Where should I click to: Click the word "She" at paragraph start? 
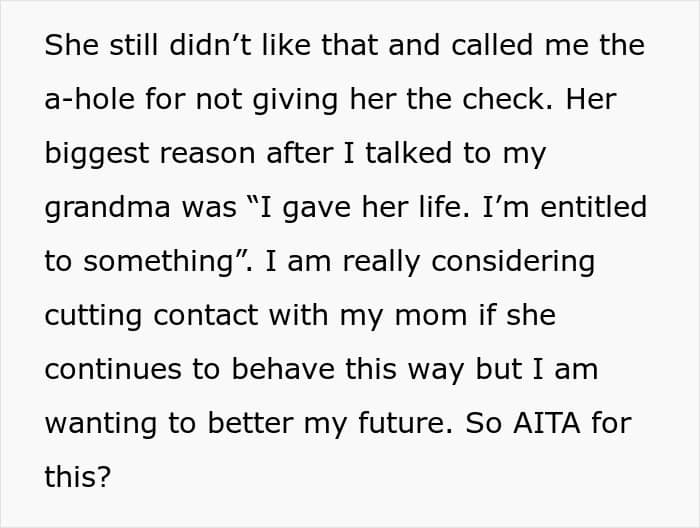click(71, 45)
